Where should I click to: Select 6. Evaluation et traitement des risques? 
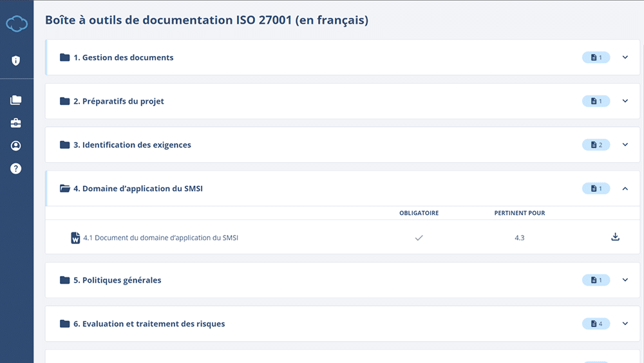click(149, 324)
